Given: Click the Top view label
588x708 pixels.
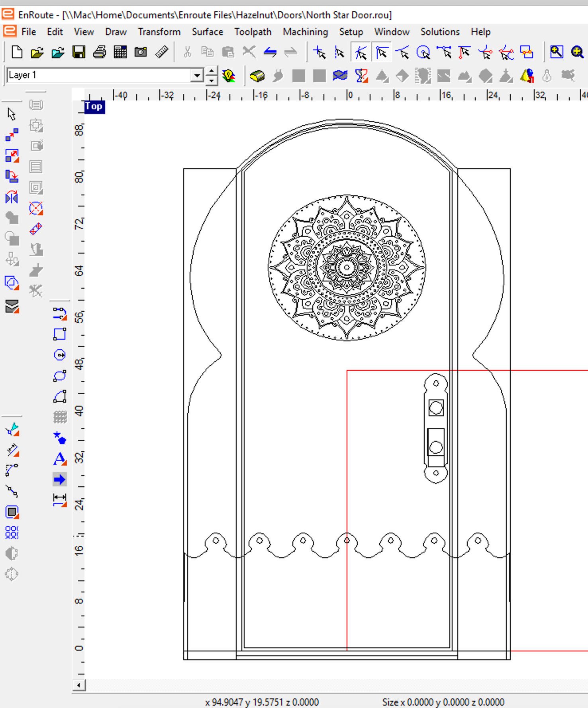Looking at the screenshot, I should pos(94,106).
